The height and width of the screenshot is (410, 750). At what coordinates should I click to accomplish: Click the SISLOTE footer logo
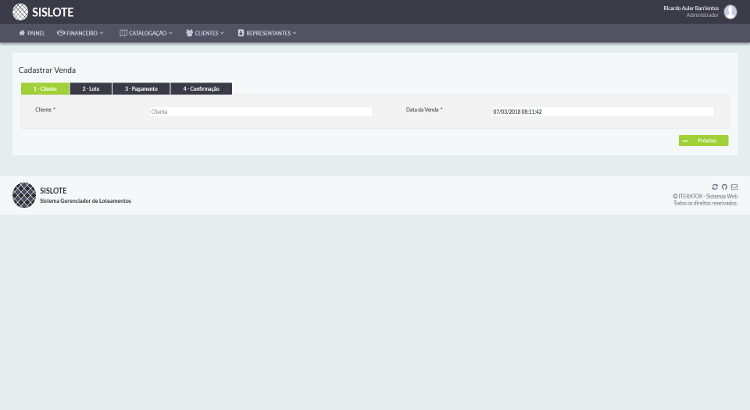point(24,195)
